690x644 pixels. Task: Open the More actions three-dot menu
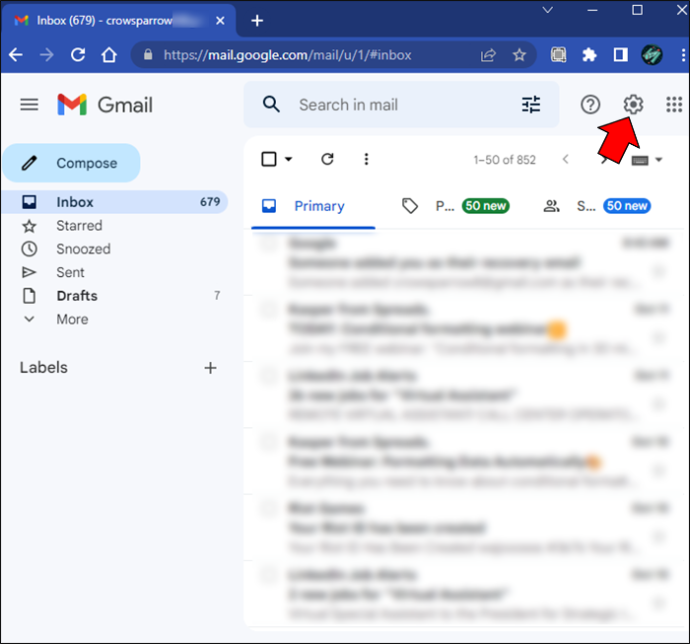tap(366, 159)
